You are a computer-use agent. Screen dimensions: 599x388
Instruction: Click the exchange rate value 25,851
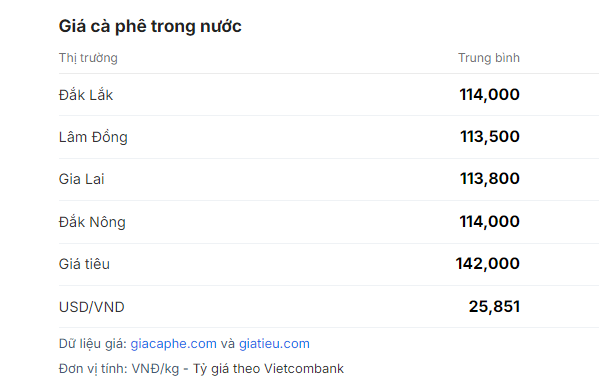[x=494, y=306]
